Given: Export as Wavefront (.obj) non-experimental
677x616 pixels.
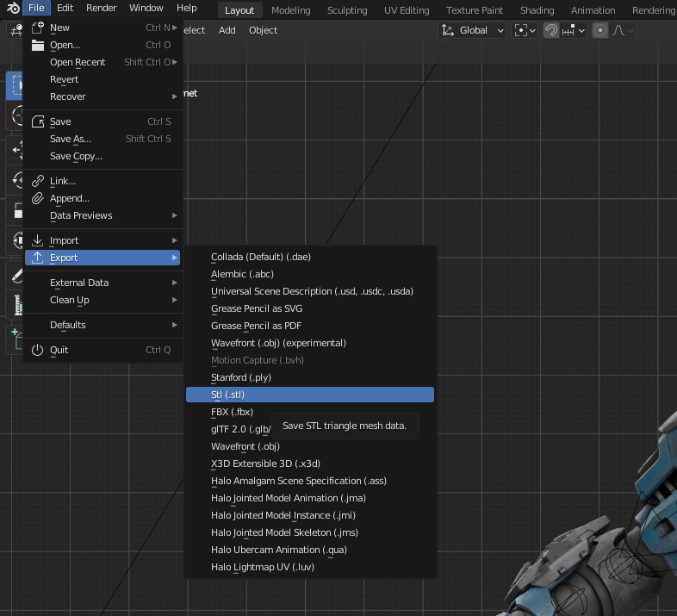Looking at the screenshot, I should 310,446.
